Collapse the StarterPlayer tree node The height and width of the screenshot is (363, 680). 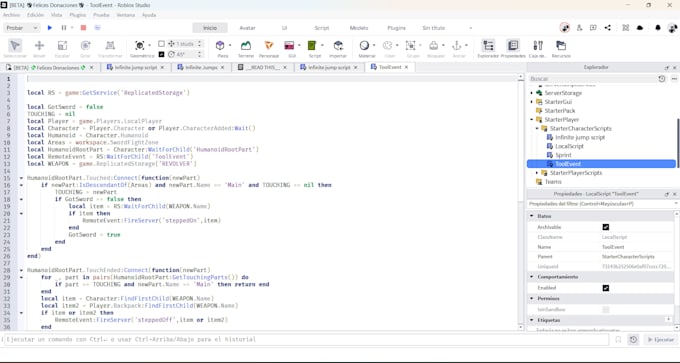[x=532, y=120]
